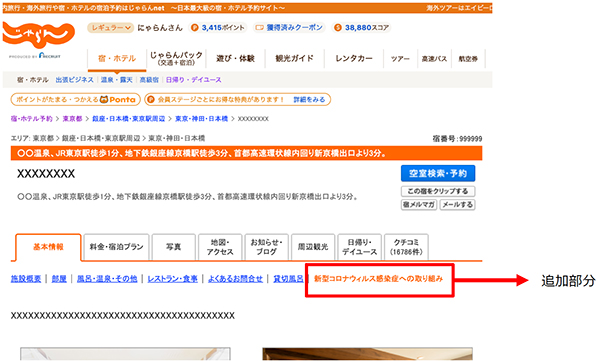Click the XXXXXXXX hotel name heading
Viewport: 600px width, 363px height.
46,174
